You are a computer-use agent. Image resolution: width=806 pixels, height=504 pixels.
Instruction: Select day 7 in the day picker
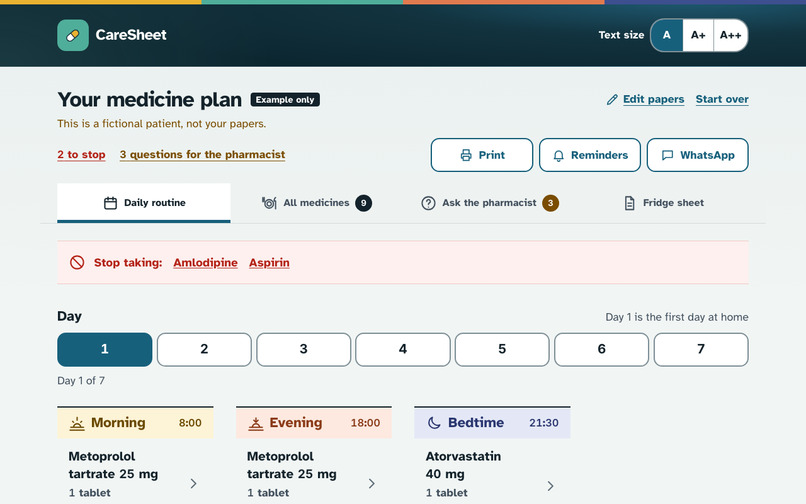(701, 349)
